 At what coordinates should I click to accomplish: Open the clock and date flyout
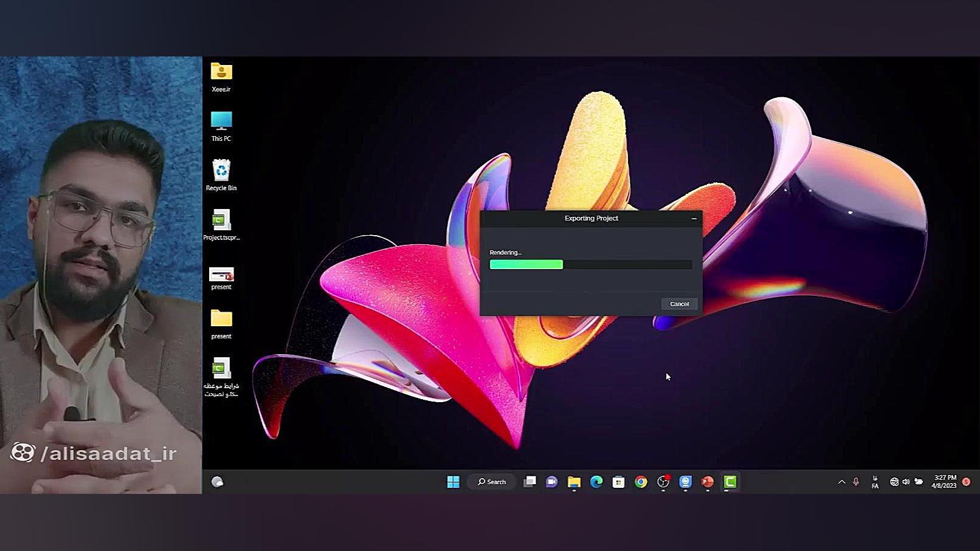[x=944, y=482]
